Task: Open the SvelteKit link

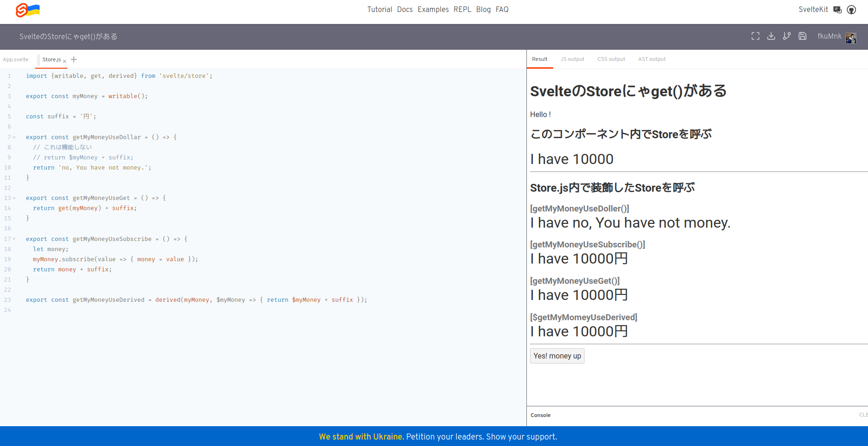Action: 813,9
